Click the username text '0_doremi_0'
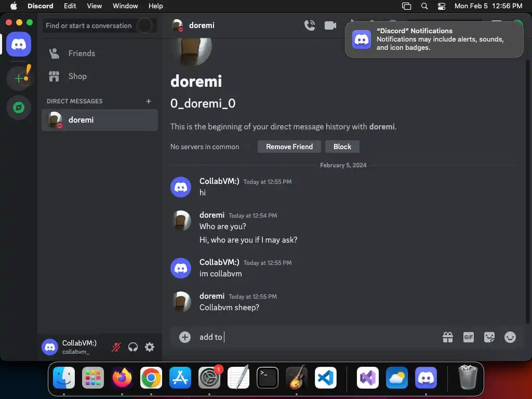532x399 pixels. (203, 103)
